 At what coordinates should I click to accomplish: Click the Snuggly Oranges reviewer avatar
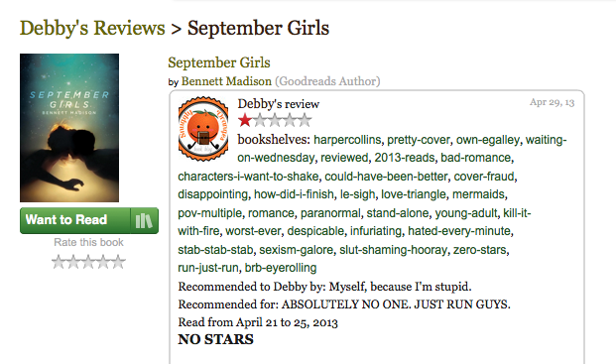point(203,128)
